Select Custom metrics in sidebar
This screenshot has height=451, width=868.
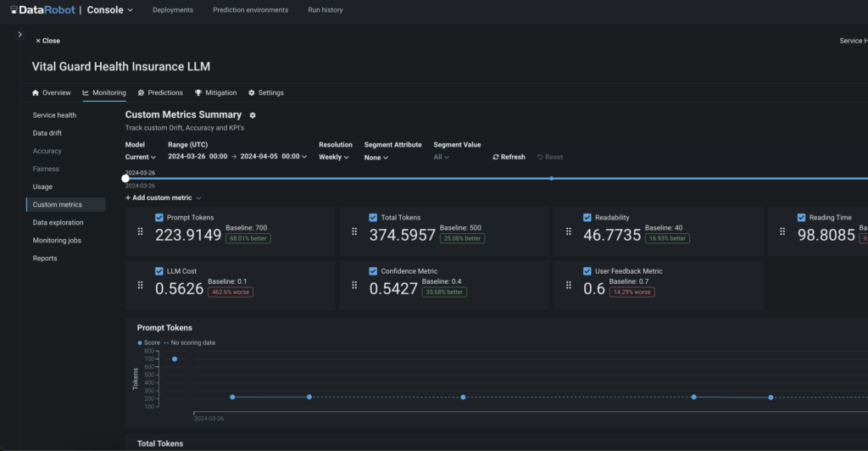click(x=66, y=205)
